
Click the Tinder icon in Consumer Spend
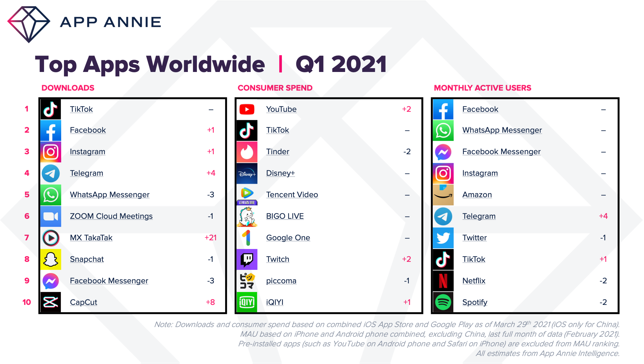247,152
